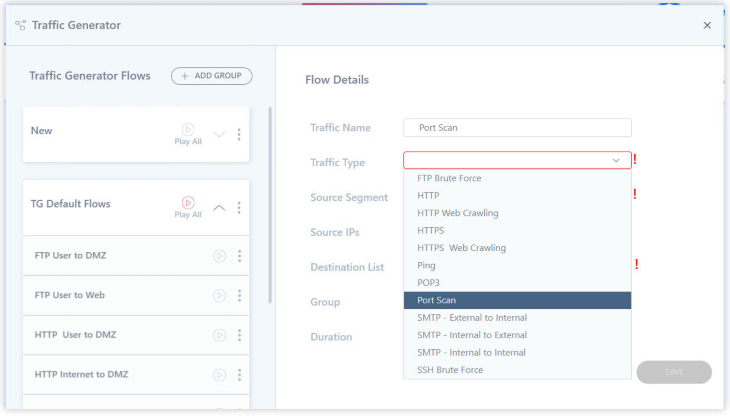This screenshot has width=730, height=416.
Task: Choose SSH Brush Force traffic type option
Action: [517, 370]
